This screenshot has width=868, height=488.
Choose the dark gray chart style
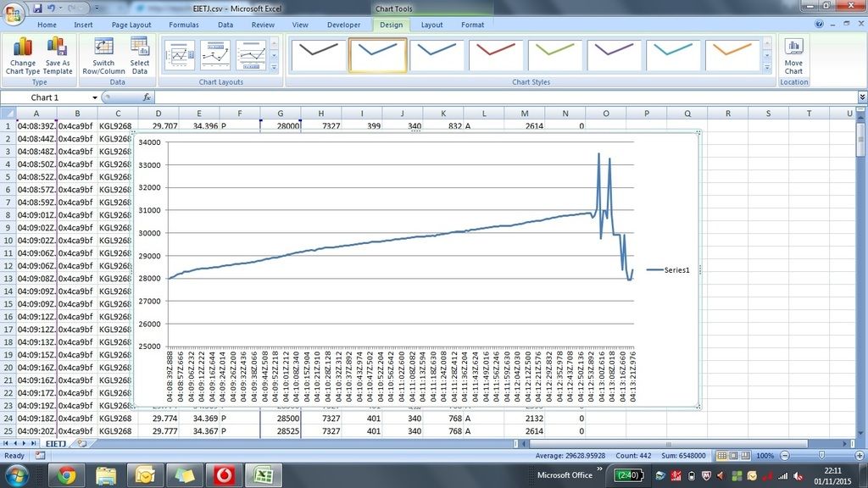point(319,55)
